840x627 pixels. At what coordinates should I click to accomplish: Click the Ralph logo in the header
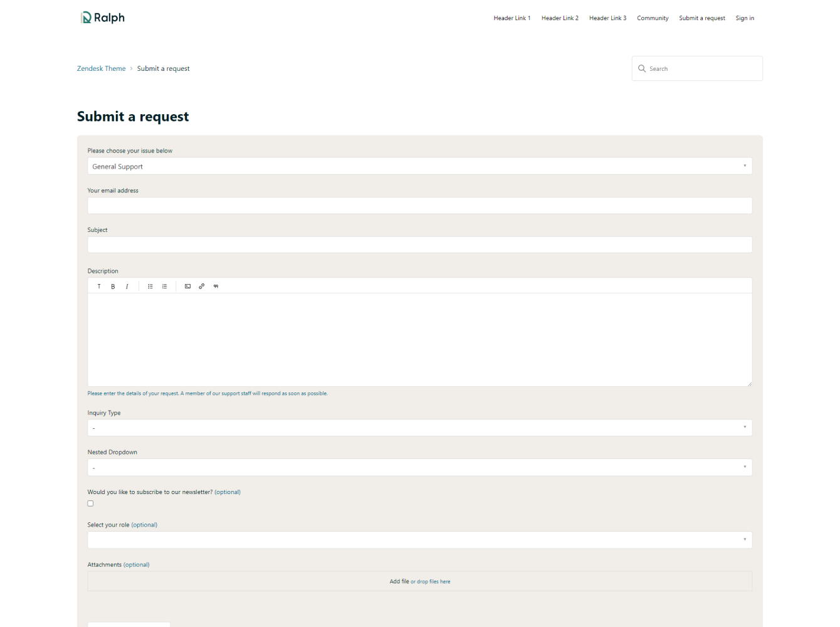pos(103,18)
